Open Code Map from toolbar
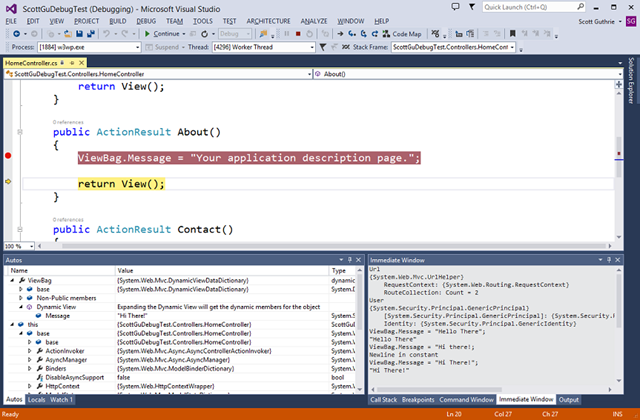Screen dimensions: 640x420 click(x=402, y=34)
